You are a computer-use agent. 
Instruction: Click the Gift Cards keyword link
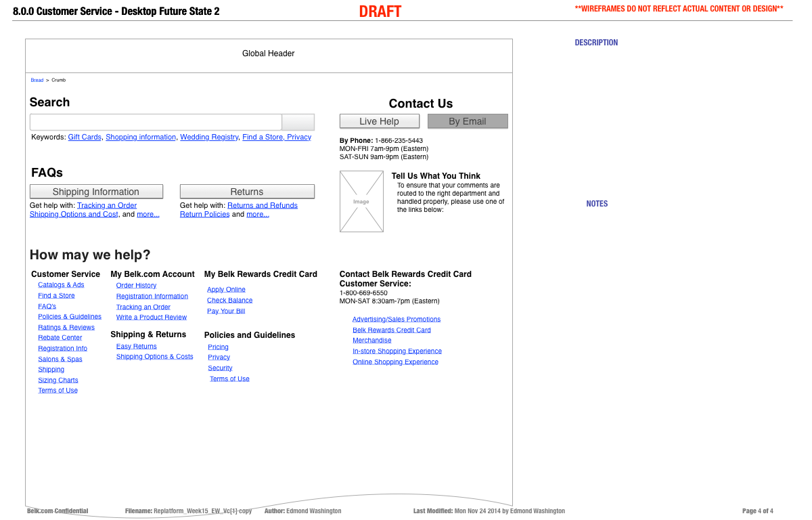coord(85,137)
